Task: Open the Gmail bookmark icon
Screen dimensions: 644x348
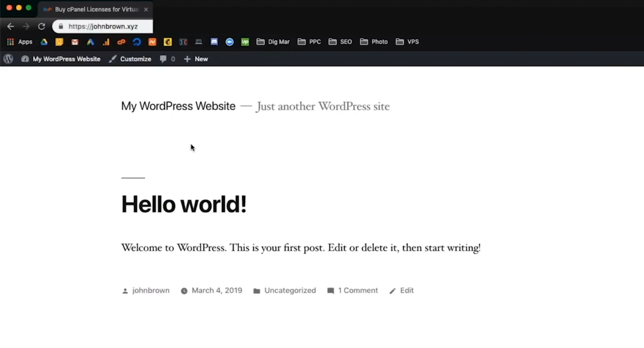Action: [75, 42]
